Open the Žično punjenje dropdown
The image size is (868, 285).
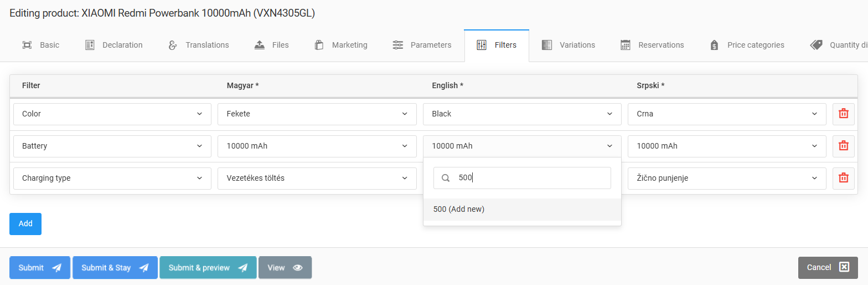point(727,178)
